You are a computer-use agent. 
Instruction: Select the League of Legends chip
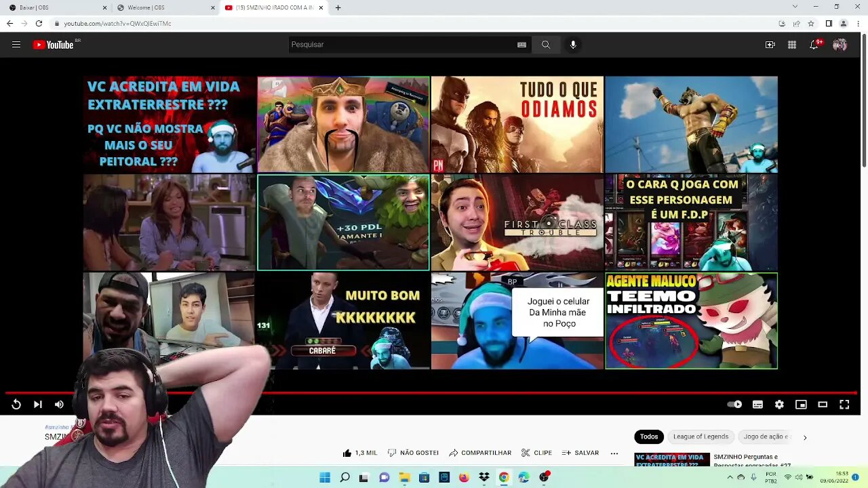pos(701,437)
